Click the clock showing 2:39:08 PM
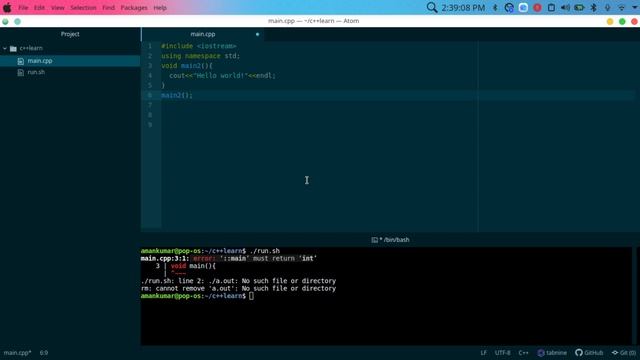Viewport: 640px width, 360px height. (463, 8)
